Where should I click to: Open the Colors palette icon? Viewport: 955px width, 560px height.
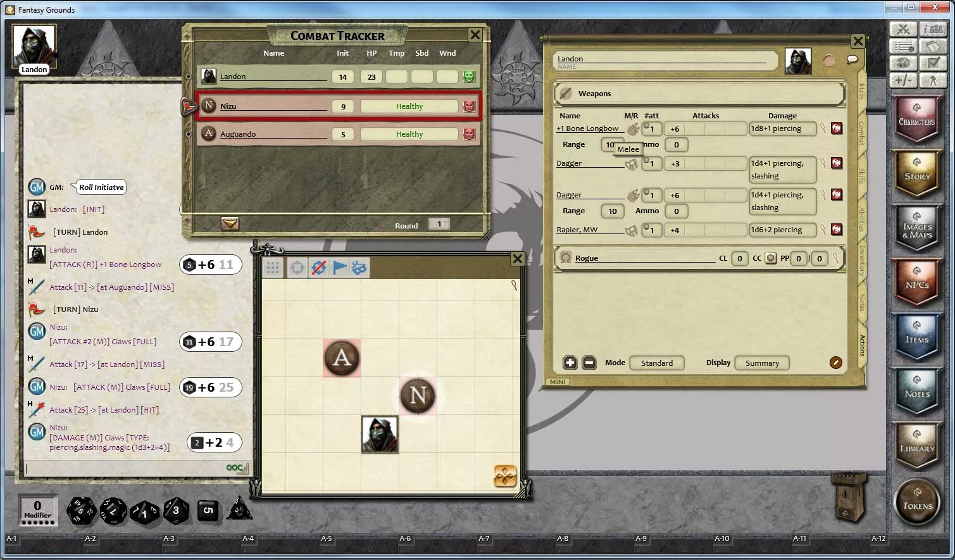point(903,63)
